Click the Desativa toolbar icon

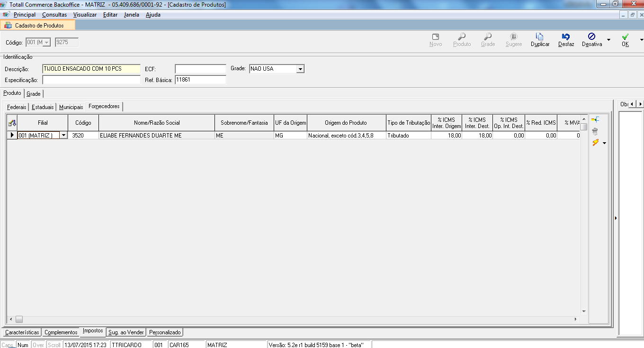point(591,37)
